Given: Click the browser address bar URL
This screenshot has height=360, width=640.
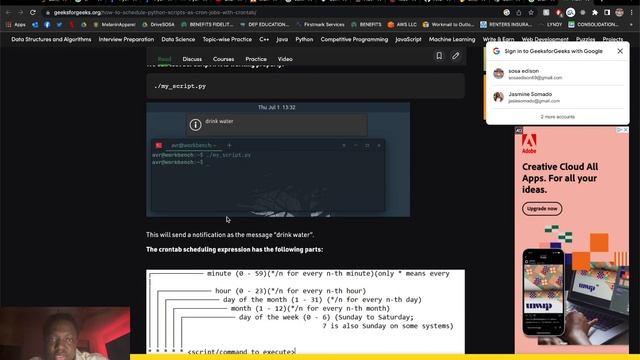Looking at the screenshot, I should (155, 13).
